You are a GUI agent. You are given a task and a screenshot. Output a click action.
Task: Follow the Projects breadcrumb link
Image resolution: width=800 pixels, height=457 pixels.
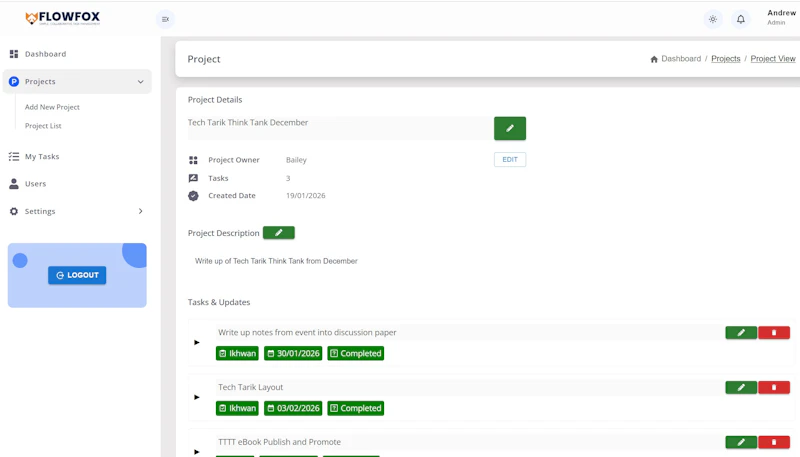tap(726, 59)
